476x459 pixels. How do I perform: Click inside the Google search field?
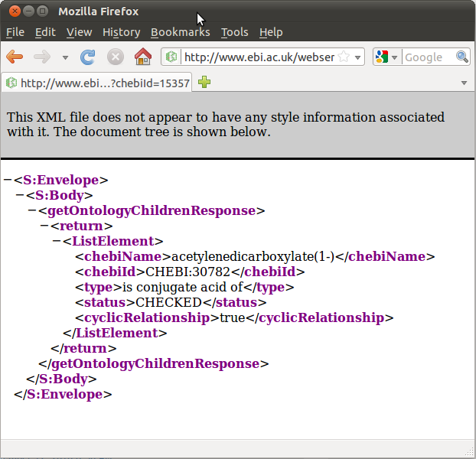(x=427, y=57)
